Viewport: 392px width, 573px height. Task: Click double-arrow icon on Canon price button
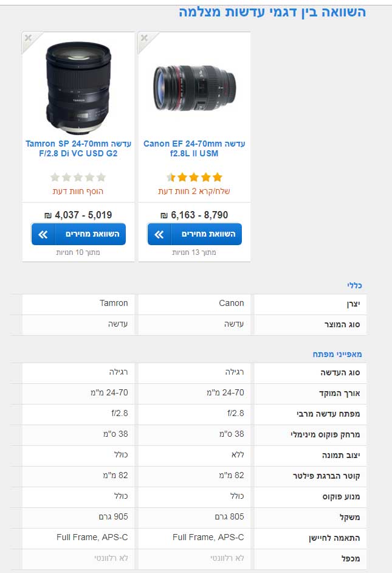click(x=159, y=234)
